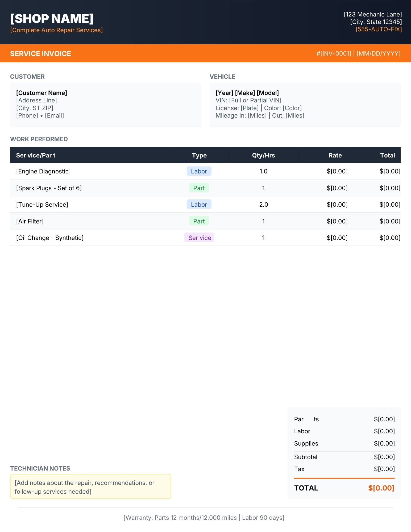
Task: Click the Total column header
Action: click(x=387, y=155)
